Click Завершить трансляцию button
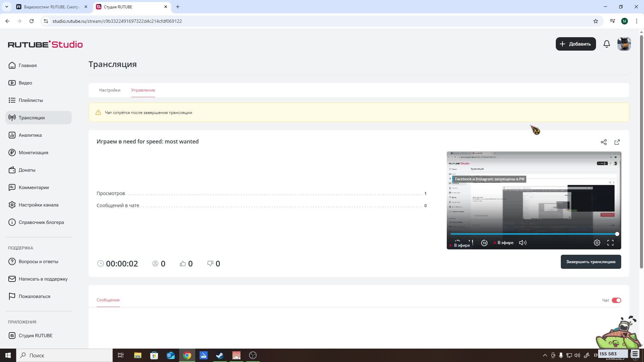 (x=591, y=262)
